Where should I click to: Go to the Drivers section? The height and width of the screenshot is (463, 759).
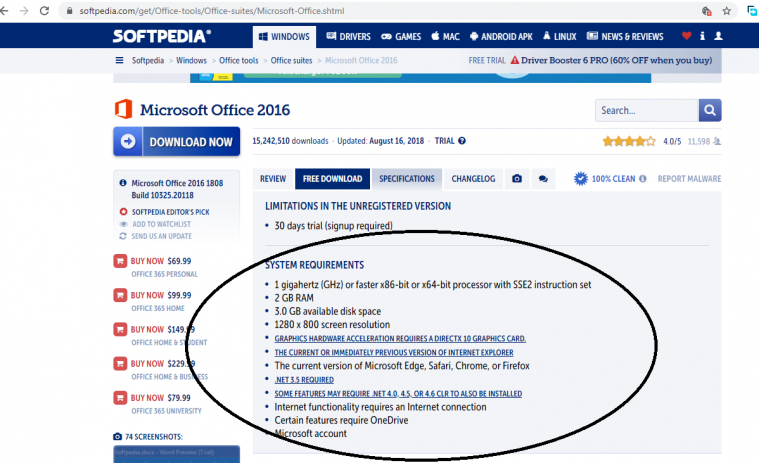(x=349, y=37)
